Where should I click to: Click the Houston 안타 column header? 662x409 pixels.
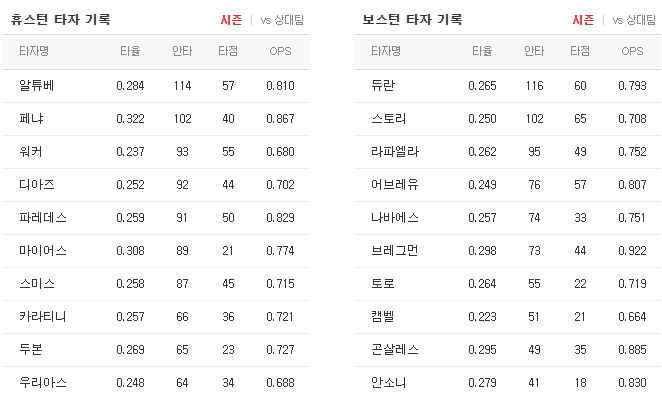click(x=182, y=51)
